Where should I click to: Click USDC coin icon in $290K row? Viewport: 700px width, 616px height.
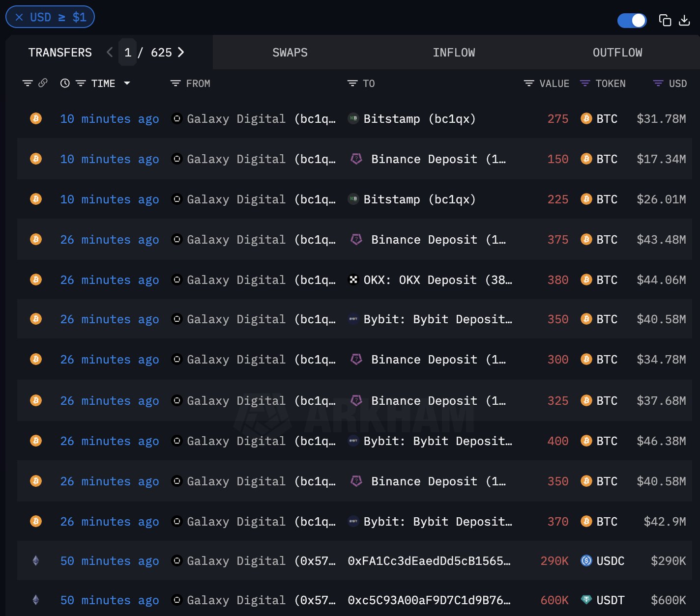(586, 560)
